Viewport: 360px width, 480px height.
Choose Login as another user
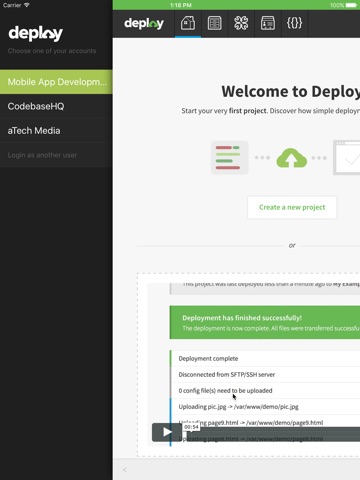point(56,155)
